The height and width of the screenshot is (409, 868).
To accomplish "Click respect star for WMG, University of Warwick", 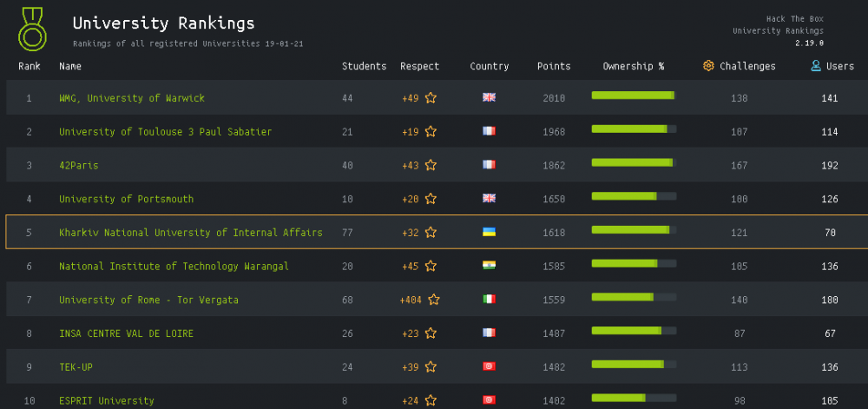I will [x=431, y=98].
